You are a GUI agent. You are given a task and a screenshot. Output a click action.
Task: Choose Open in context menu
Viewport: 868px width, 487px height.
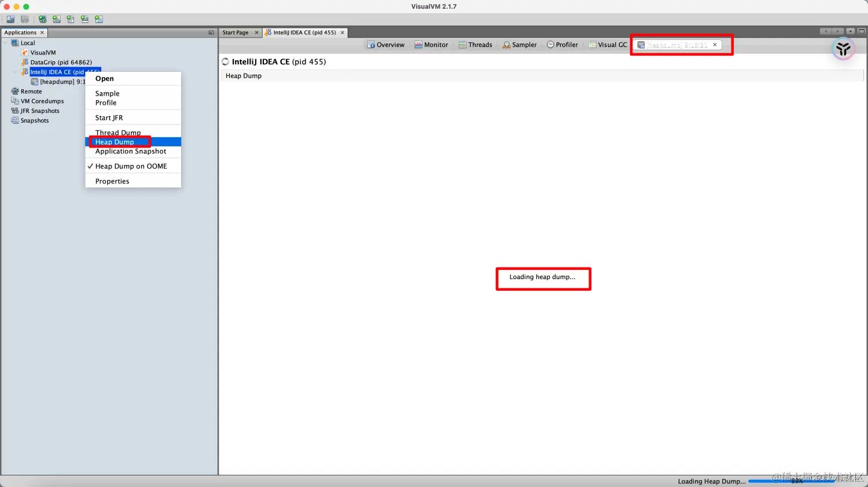(x=133, y=79)
